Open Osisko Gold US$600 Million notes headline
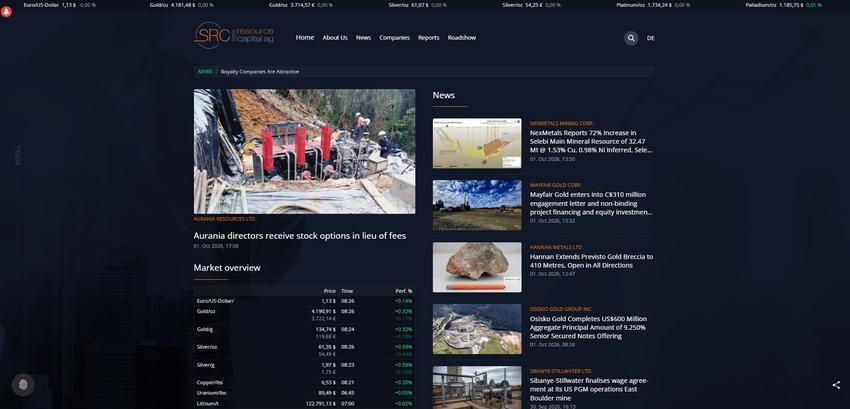This screenshot has height=409, width=850. (589, 327)
